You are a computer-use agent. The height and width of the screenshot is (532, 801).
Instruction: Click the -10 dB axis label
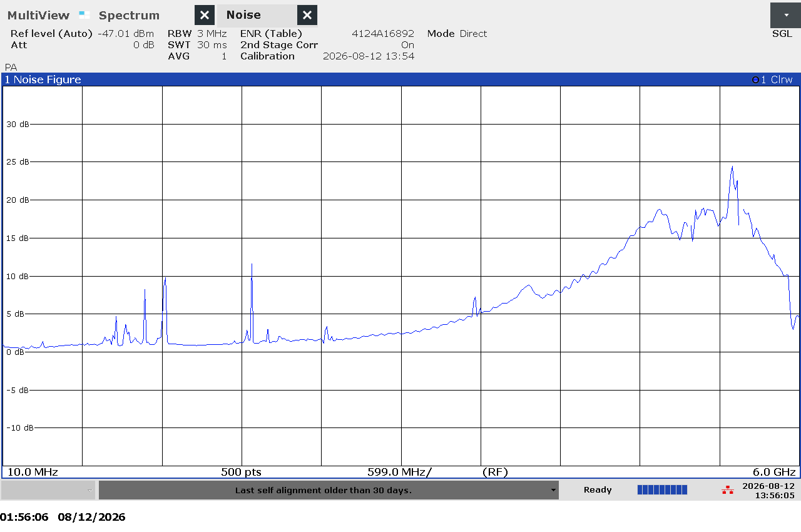coord(19,427)
